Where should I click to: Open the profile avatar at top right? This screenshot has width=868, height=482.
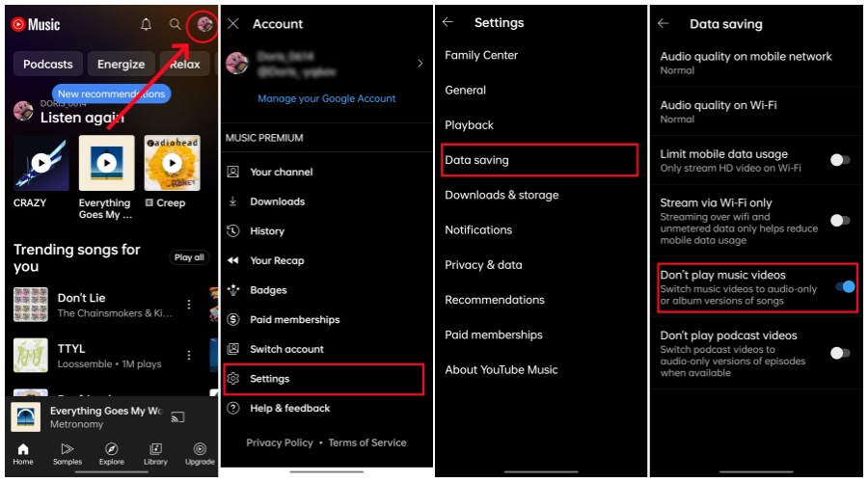[x=204, y=24]
